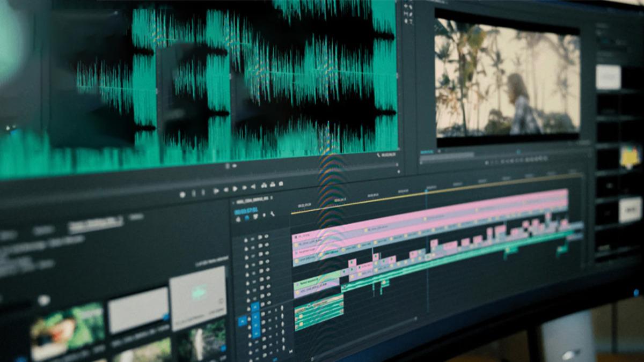Click the timeline playhead on the time ruler
644x362 pixels.
(427, 189)
